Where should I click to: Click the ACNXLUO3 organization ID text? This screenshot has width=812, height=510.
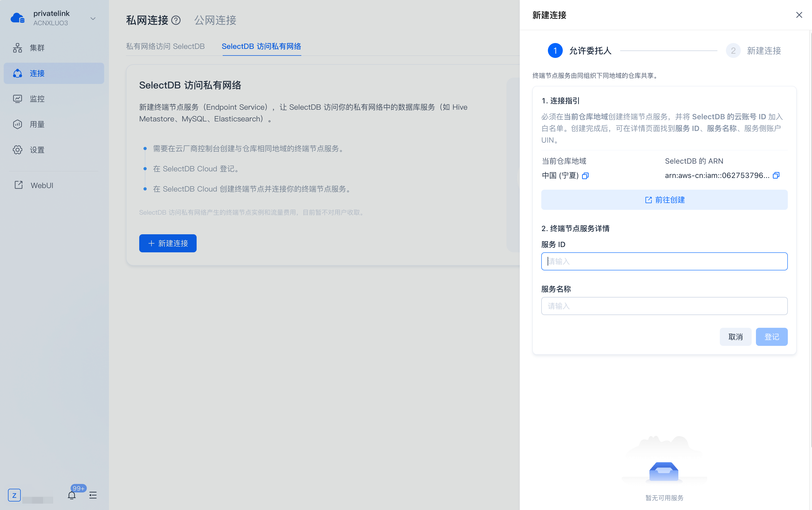(x=50, y=23)
